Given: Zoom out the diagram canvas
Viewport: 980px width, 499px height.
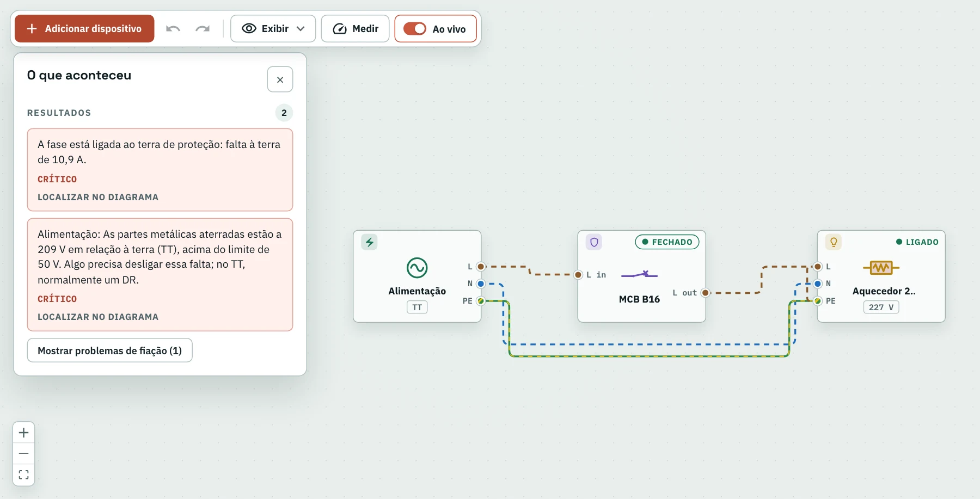Looking at the screenshot, I should 23,453.
